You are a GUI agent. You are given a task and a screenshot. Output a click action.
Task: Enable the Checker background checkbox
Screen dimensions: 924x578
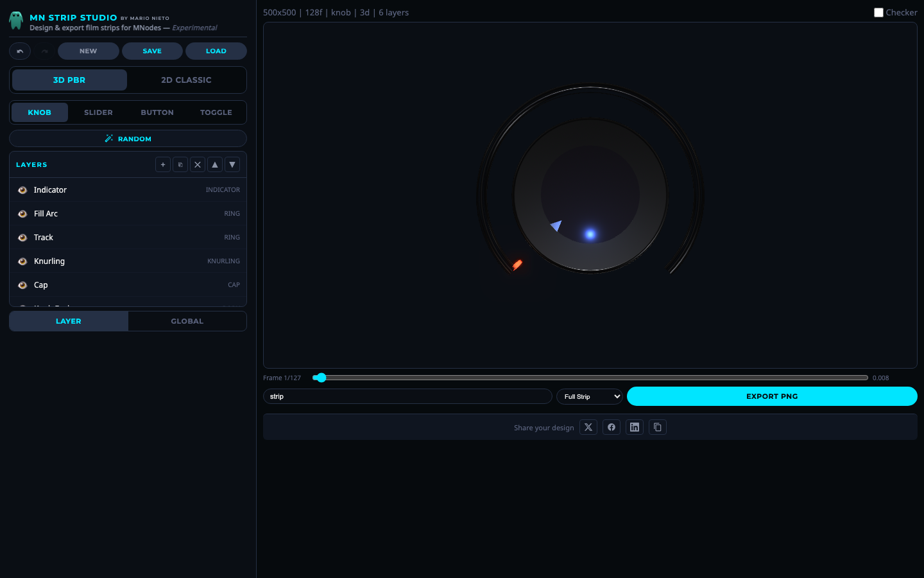(x=878, y=13)
